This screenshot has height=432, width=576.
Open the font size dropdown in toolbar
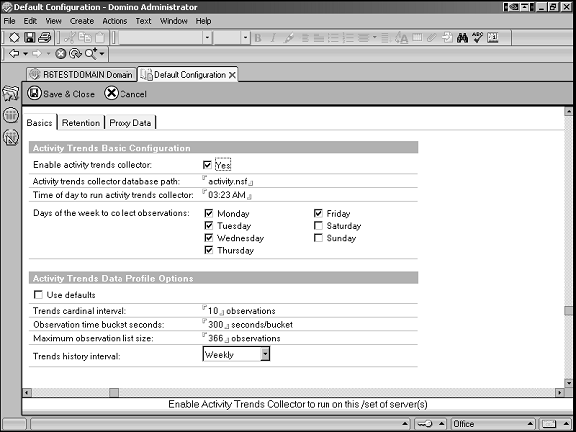pyautogui.click(x=245, y=37)
